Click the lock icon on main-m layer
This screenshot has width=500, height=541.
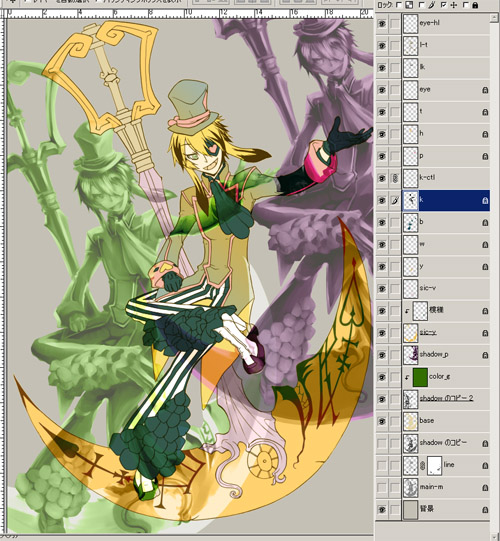click(x=485, y=488)
